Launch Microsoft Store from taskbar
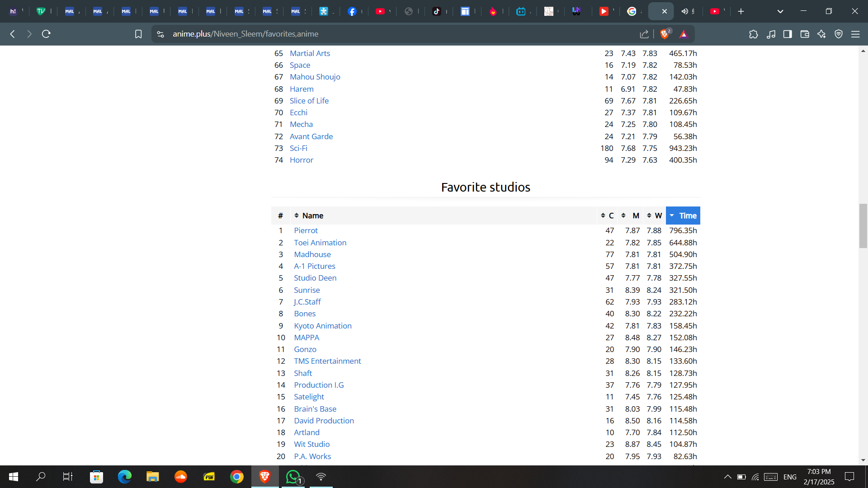 point(96,477)
